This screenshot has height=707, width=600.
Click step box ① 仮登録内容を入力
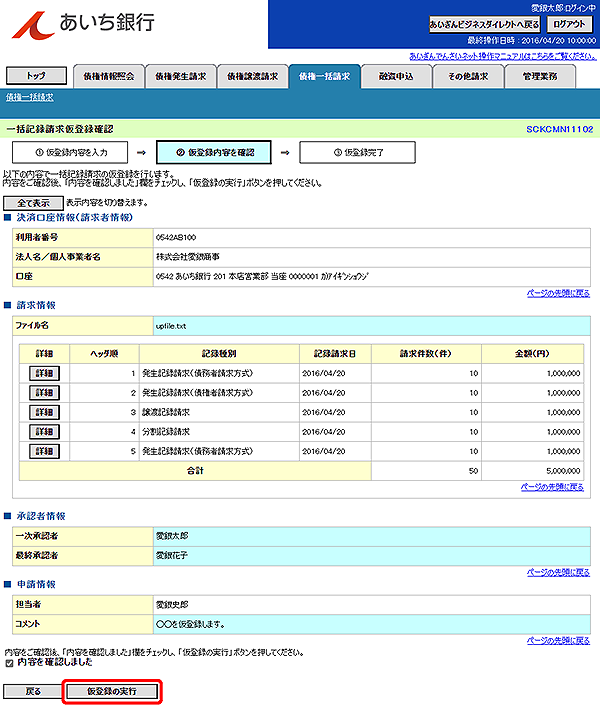click(x=70, y=152)
